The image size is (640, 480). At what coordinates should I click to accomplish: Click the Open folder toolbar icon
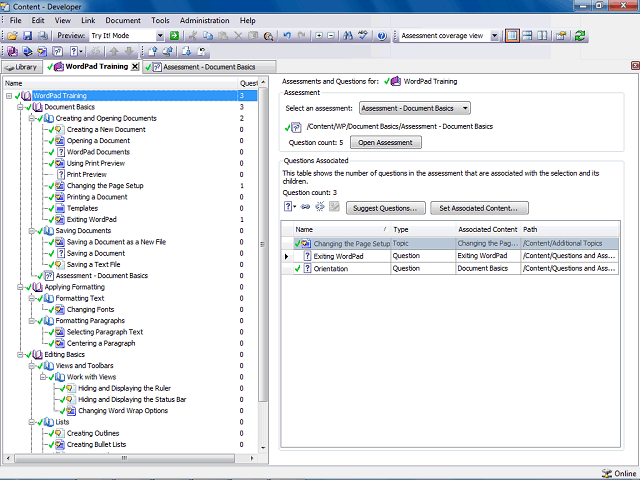coord(12,36)
